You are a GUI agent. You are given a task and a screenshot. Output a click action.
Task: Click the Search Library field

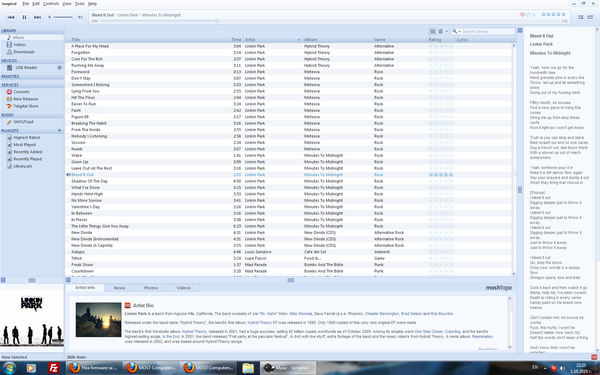tap(488, 31)
